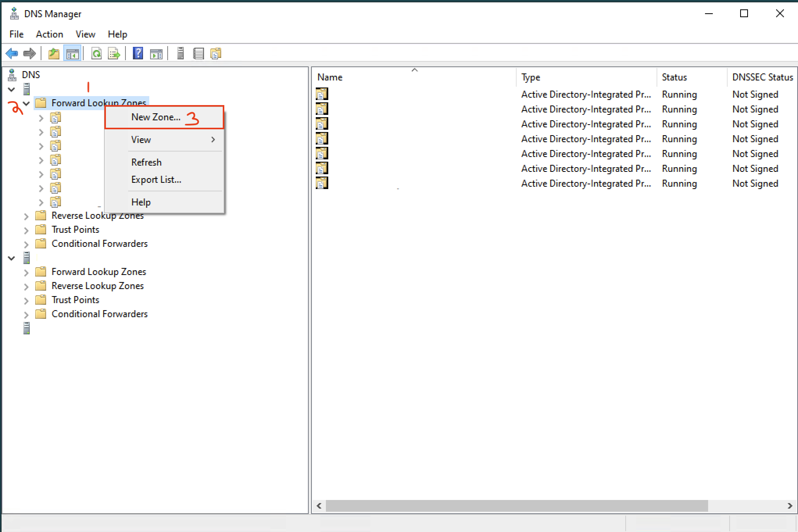Open the Action menu
This screenshot has width=798, height=532.
pos(49,34)
